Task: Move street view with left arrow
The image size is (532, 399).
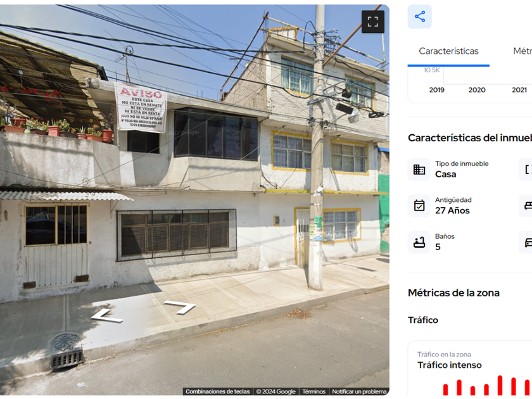Action: (107, 316)
